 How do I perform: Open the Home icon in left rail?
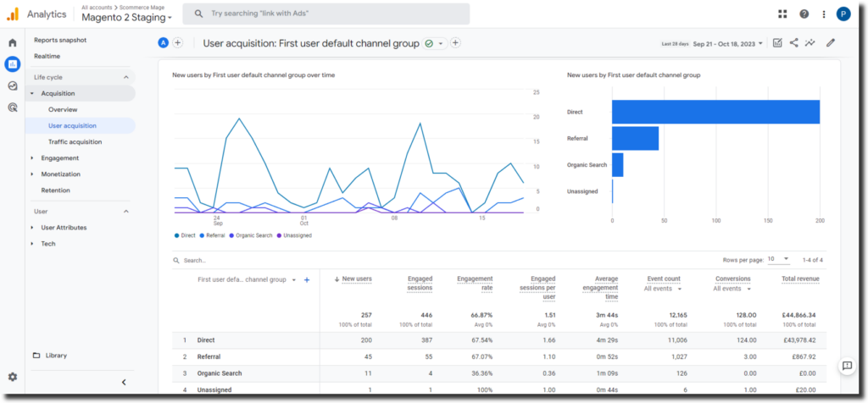pos(12,42)
